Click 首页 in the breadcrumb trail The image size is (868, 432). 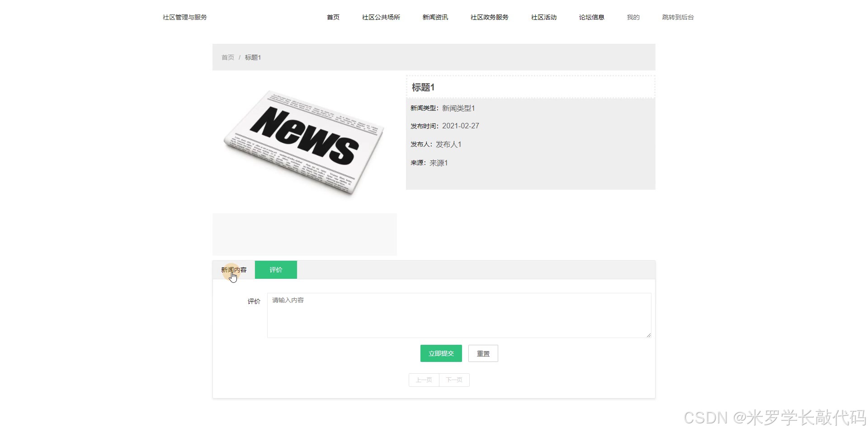(x=227, y=57)
